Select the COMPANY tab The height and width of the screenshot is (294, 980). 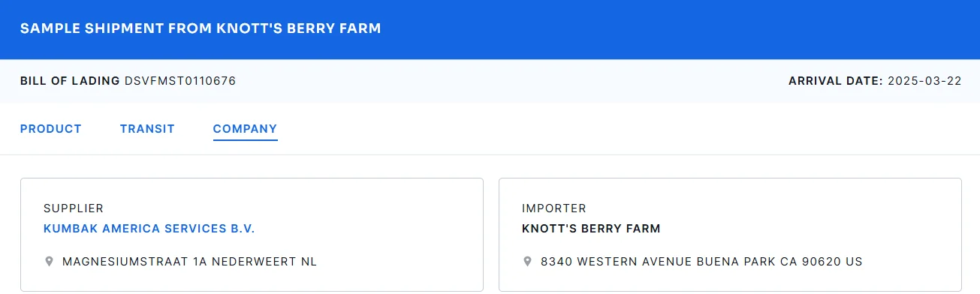245,129
